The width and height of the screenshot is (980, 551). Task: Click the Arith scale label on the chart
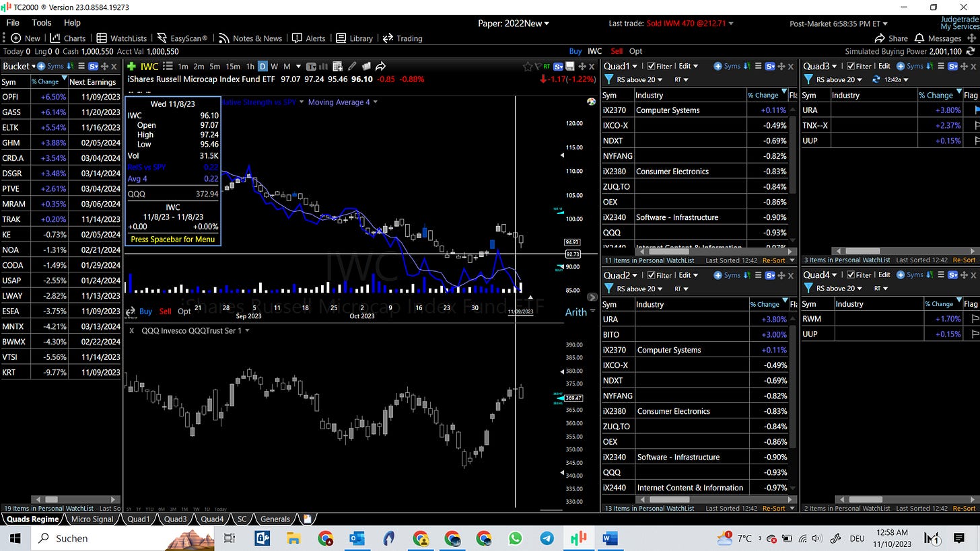(x=575, y=311)
